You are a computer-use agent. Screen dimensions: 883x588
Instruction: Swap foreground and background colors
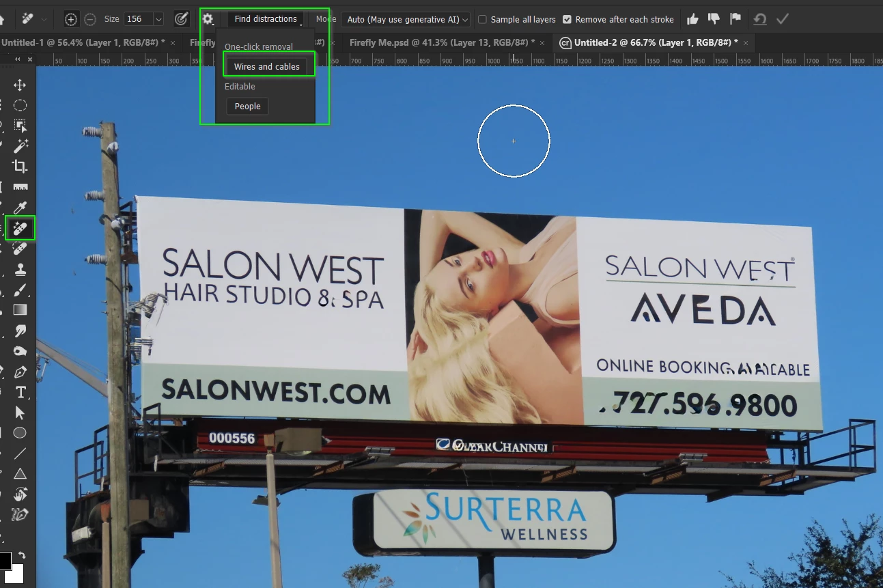[x=22, y=555]
